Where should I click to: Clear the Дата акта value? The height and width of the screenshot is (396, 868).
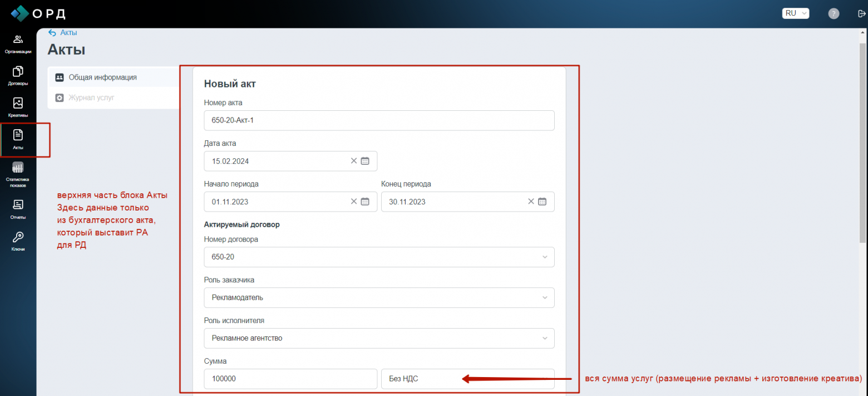(353, 161)
